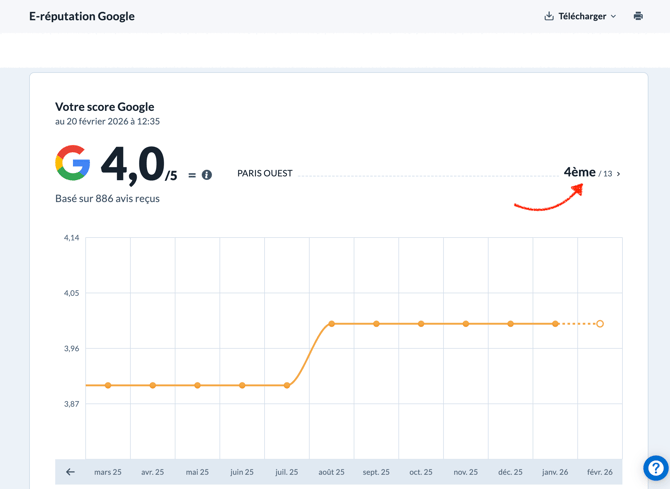This screenshot has width=670, height=489.
Task: Click the chevron right of the ranking
Action: tap(619, 174)
